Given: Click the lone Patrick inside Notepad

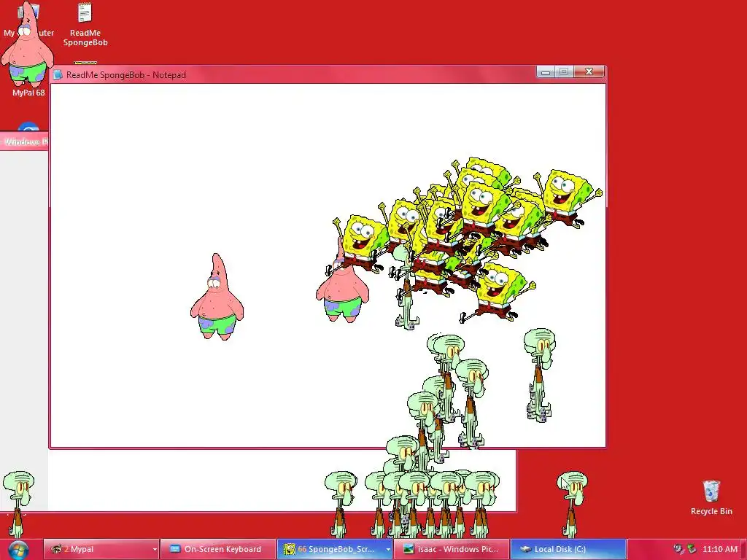Looking at the screenshot, I should pos(217,297).
